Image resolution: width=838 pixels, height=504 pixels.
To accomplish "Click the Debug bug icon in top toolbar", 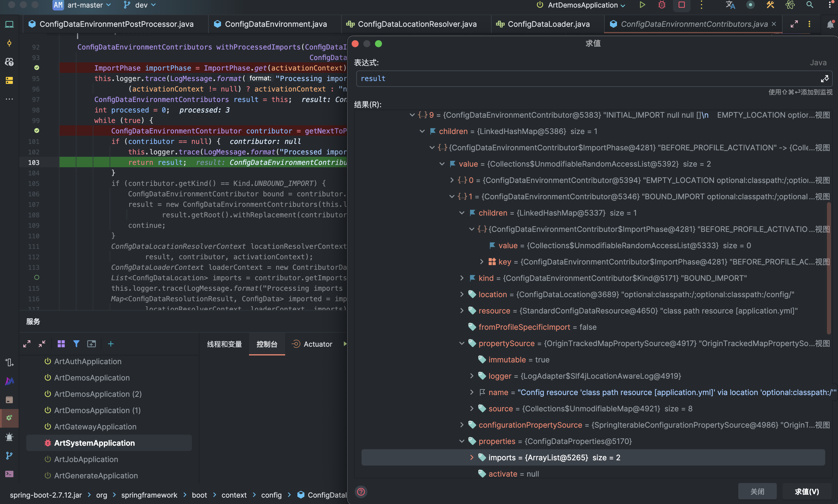I will pos(662,5).
